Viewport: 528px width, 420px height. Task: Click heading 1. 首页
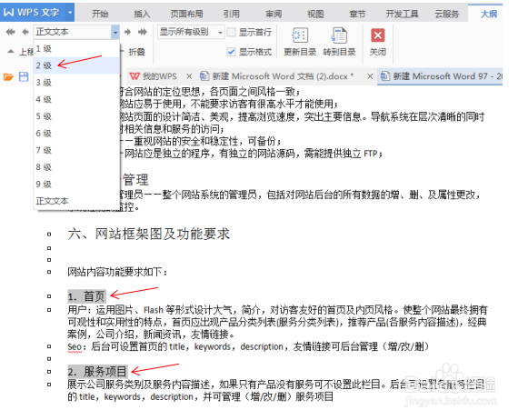point(86,296)
